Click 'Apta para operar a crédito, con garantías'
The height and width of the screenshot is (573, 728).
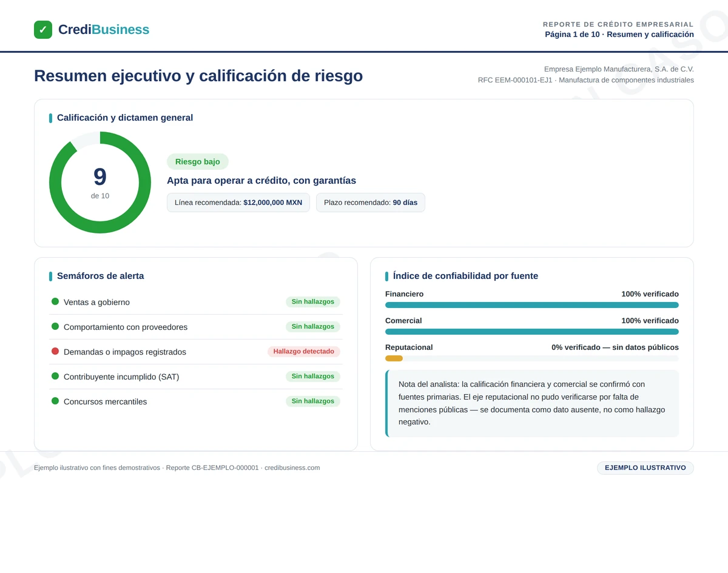pos(261,181)
